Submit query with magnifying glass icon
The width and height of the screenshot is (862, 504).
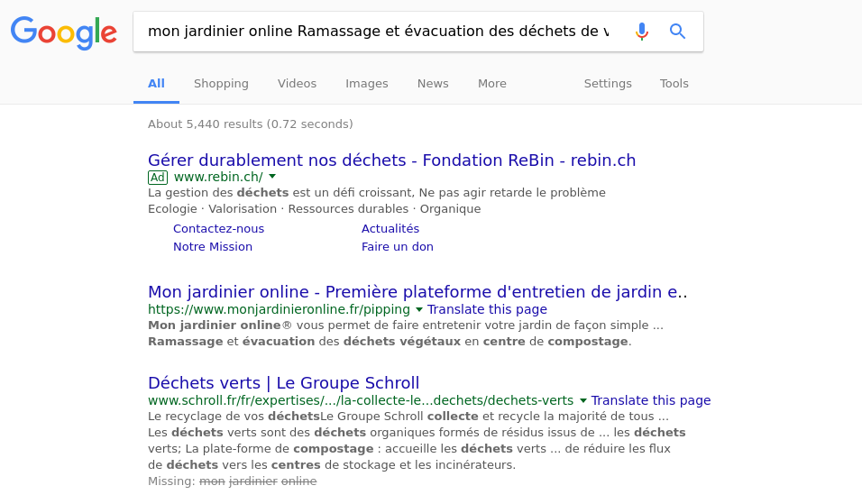coord(677,32)
